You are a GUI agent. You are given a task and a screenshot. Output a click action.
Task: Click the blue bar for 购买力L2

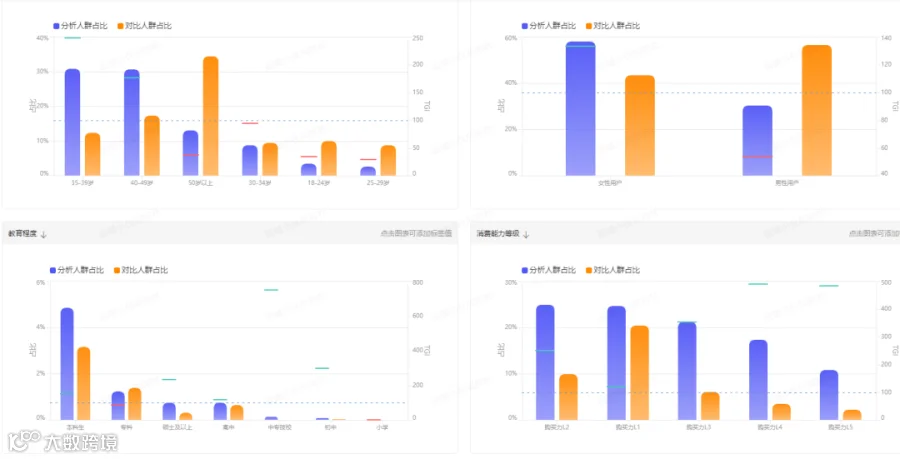[x=545, y=362]
